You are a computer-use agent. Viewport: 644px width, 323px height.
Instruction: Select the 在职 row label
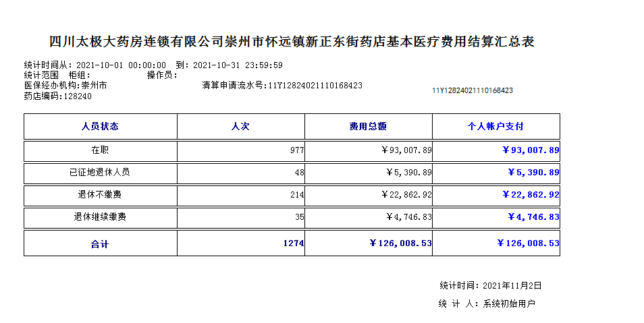[x=100, y=150]
